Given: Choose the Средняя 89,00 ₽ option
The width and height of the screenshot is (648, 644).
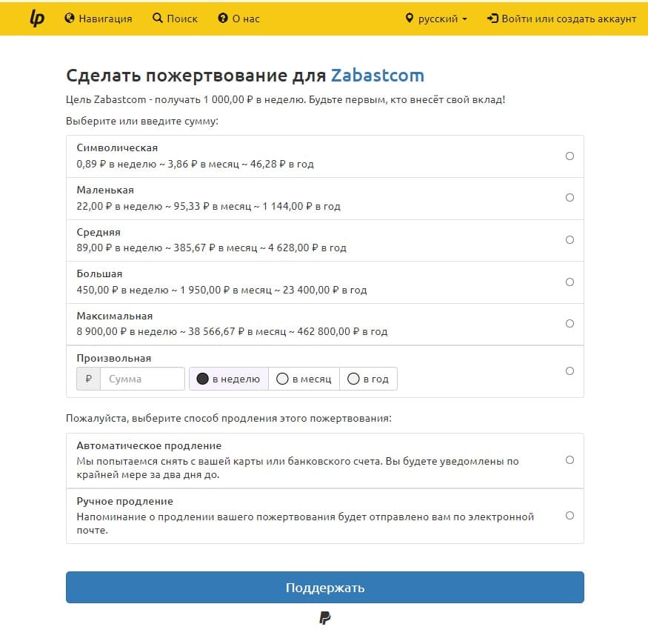Looking at the screenshot, I should (569, 239).
